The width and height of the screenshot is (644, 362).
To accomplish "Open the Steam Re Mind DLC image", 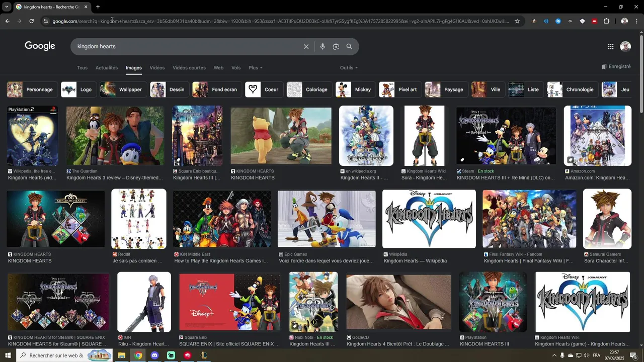I will click(506, 136).
